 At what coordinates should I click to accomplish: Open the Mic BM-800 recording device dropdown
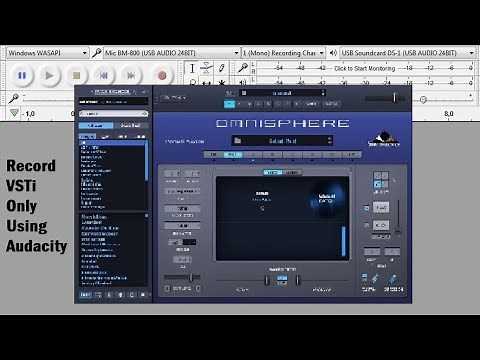pyautogui.click(x=172, y=53)
